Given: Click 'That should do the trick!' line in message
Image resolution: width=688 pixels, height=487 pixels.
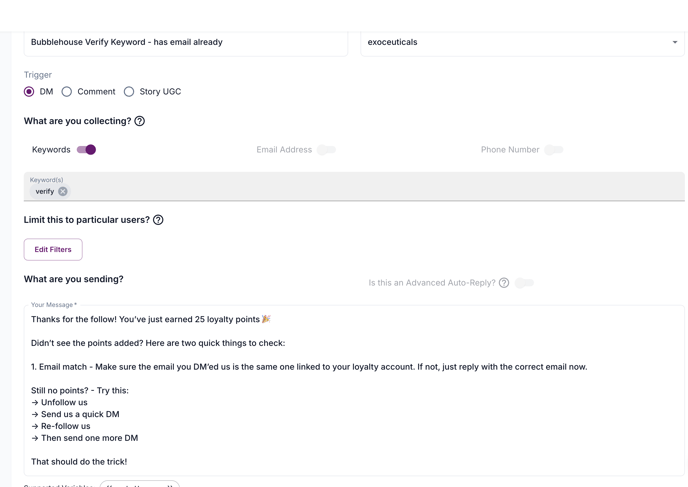Looking at the screenshot, I should [79, 462].
